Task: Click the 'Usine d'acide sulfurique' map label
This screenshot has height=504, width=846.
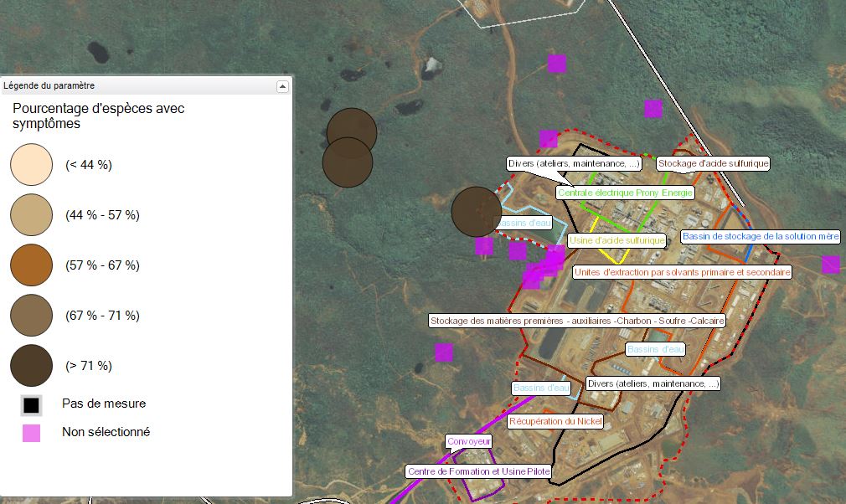Action: pyautogui.click(x=616, y=241)
